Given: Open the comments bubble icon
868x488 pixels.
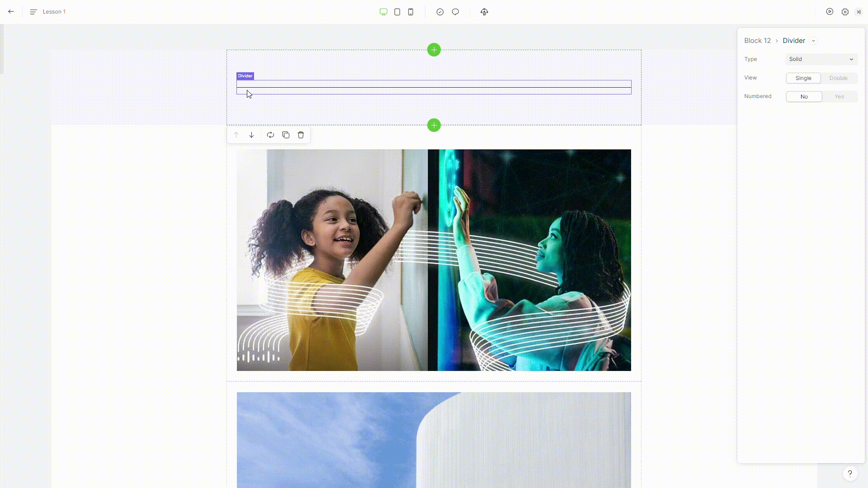Looking at the screenshot, I should pyautogui.click(x=455, y=12).
